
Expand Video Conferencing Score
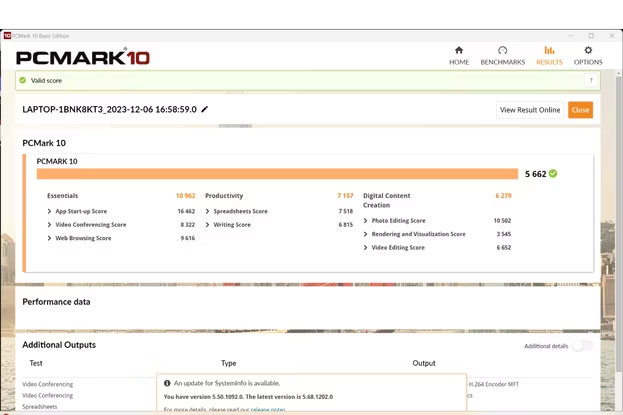49,225
